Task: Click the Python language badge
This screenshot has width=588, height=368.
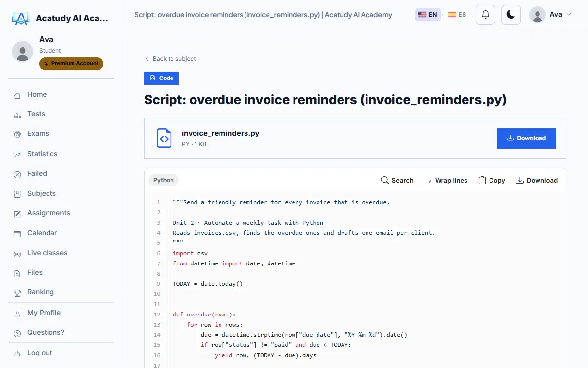Action: 164,180
